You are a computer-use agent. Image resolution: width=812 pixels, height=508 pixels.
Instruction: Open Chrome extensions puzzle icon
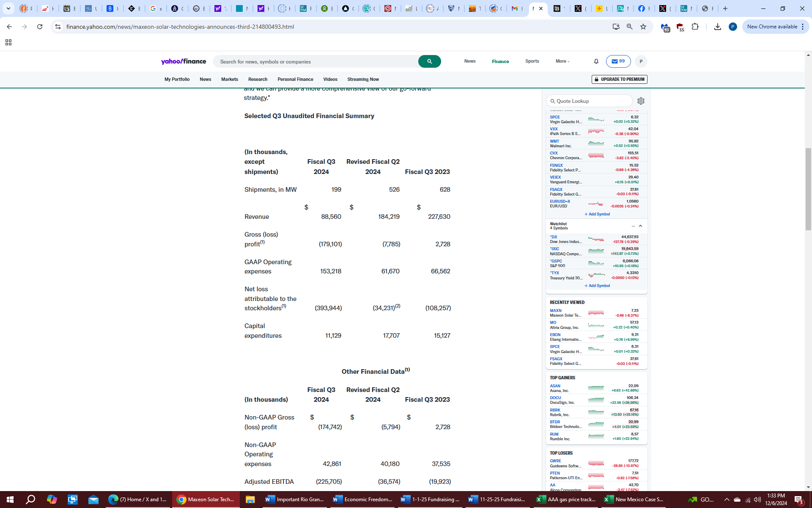695,27
